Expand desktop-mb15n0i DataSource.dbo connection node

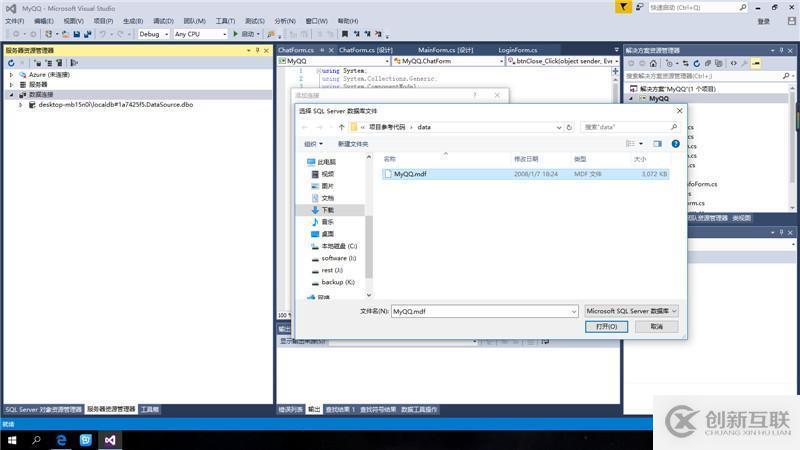pyautogui.click(x=20, y=105)
